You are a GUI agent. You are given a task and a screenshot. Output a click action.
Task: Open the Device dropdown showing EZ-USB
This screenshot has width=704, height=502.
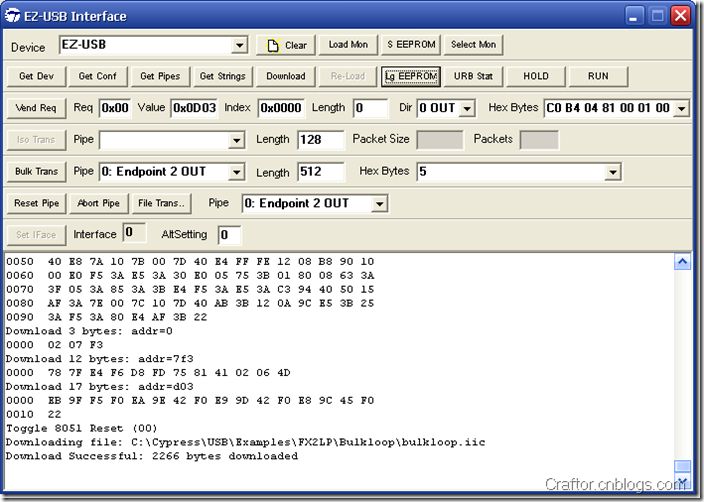coord(240,45)
